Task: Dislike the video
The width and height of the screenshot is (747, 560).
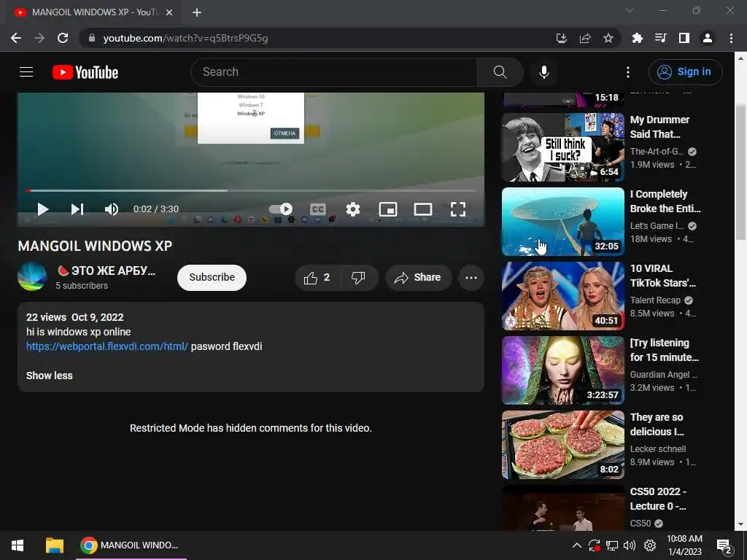Action: pyautogui.click(x=358, y=278)
